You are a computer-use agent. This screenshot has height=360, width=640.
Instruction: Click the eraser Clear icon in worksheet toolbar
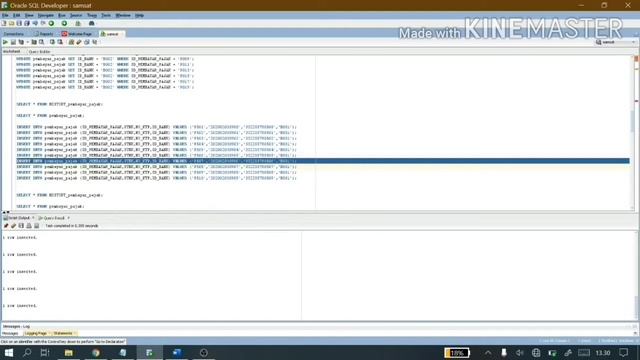coord(79,42)
